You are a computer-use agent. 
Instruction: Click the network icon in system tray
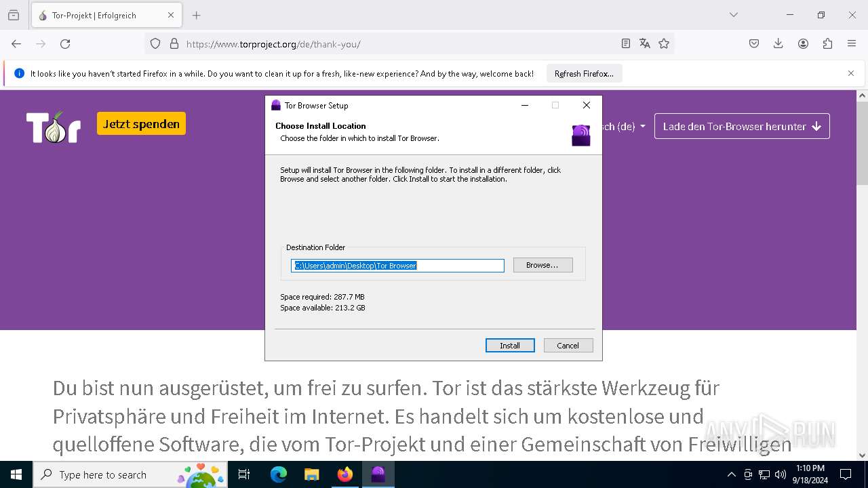point(764,474)
